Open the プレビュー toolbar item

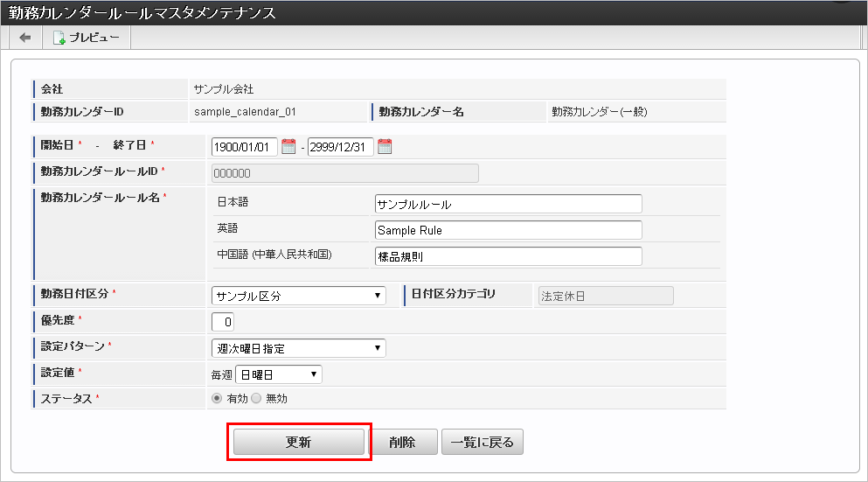coord(87,38)
